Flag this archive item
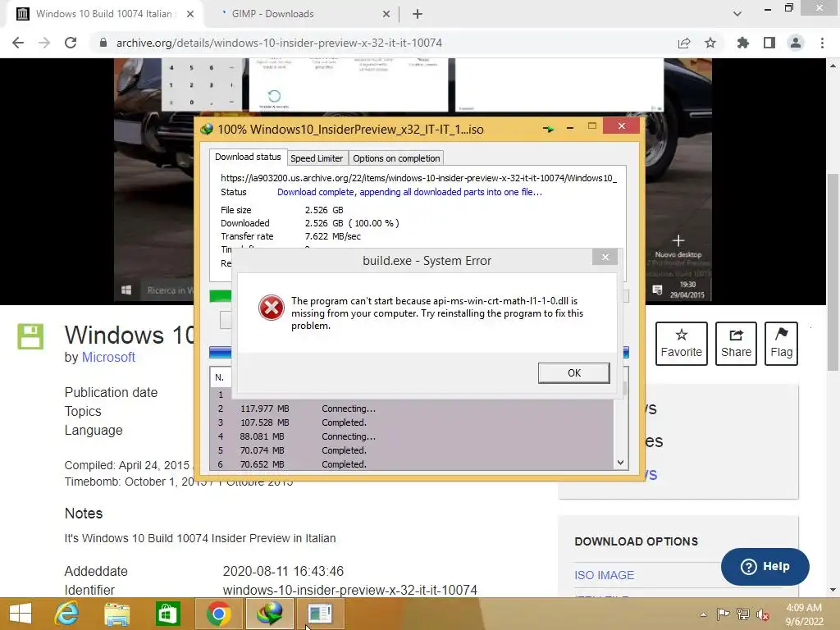The width and height of the screenshot is (840, 630). pos(781,344)
